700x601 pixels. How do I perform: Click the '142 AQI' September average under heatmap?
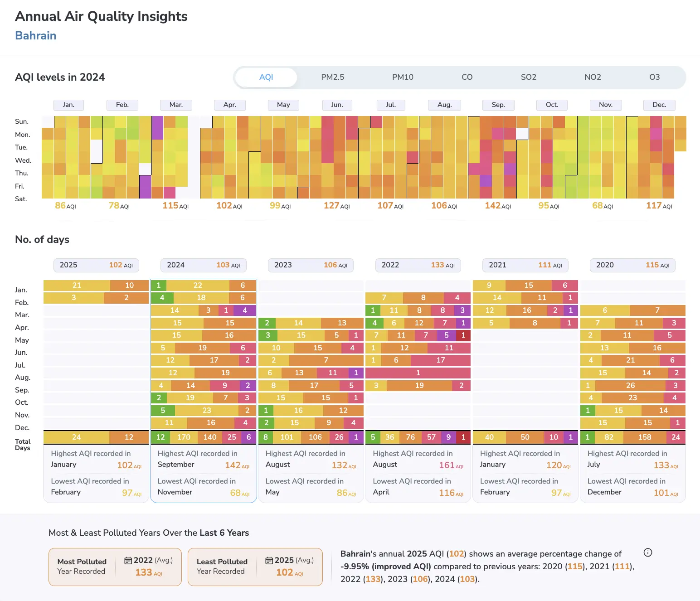coord(498,206)
